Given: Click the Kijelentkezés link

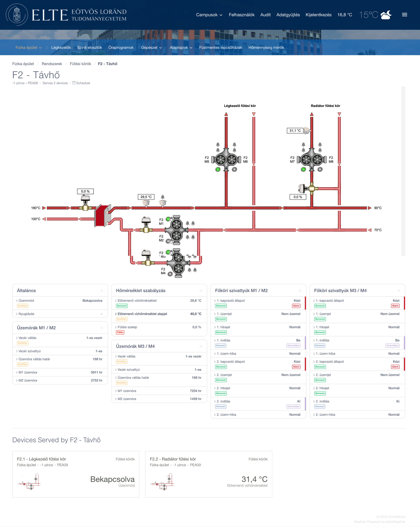Looking at the screenshot, I should [x=318, y=15].
